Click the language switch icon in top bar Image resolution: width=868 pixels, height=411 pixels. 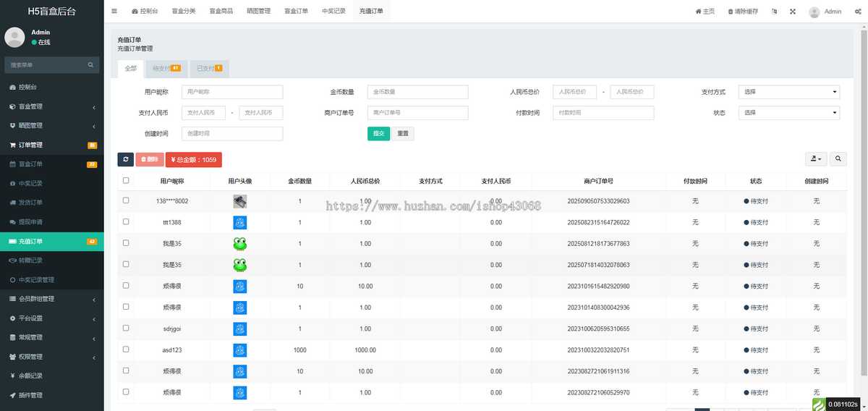774,12
